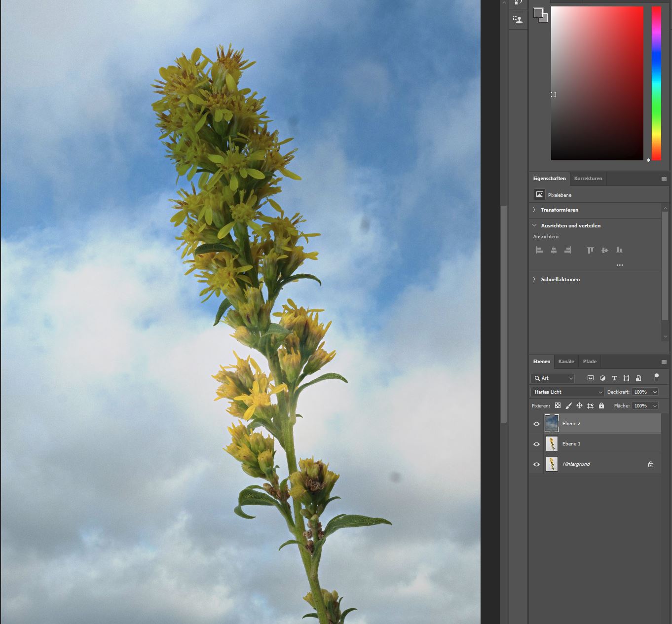Expand the Schnellaktionen section
The width and height of the screenshot is (672, 624).
pos(534,279)
